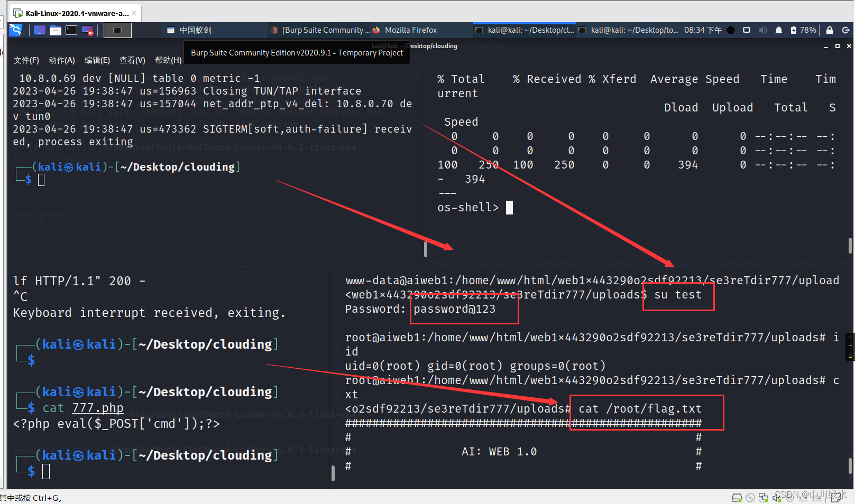Click the top-left terminal pane scrollbar
This screenshot has width=855, height=504.
[426, 249]
